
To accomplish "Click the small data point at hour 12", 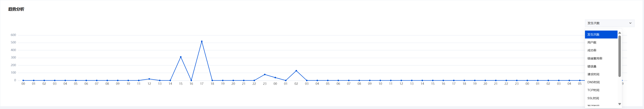I will 149,79.
